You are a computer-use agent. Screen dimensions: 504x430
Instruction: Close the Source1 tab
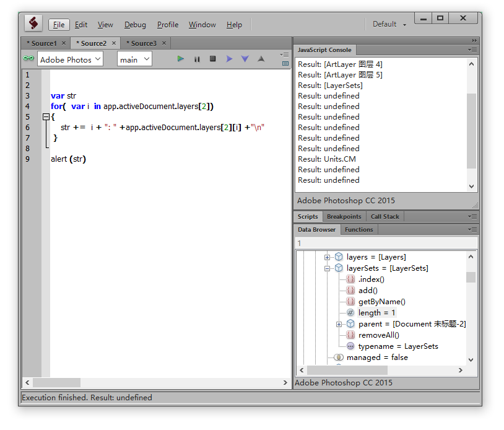coord(64,43)
